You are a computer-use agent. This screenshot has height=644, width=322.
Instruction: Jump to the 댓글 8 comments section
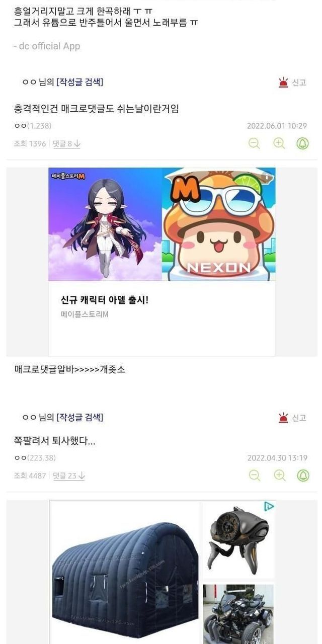pos(67,144)
